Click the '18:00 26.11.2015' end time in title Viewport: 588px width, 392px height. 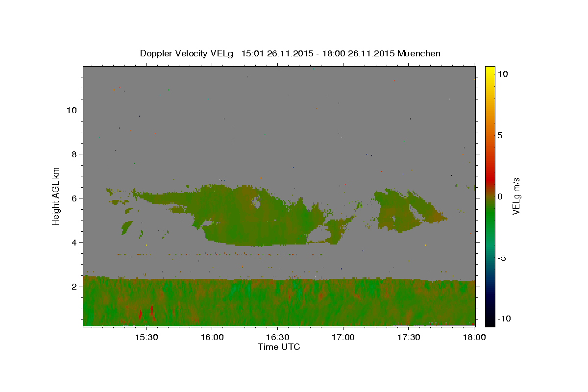[359, 53]
